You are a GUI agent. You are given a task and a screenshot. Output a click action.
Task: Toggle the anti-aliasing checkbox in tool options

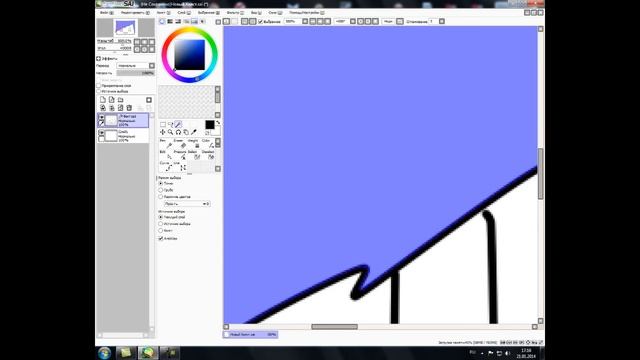[160, 238]
